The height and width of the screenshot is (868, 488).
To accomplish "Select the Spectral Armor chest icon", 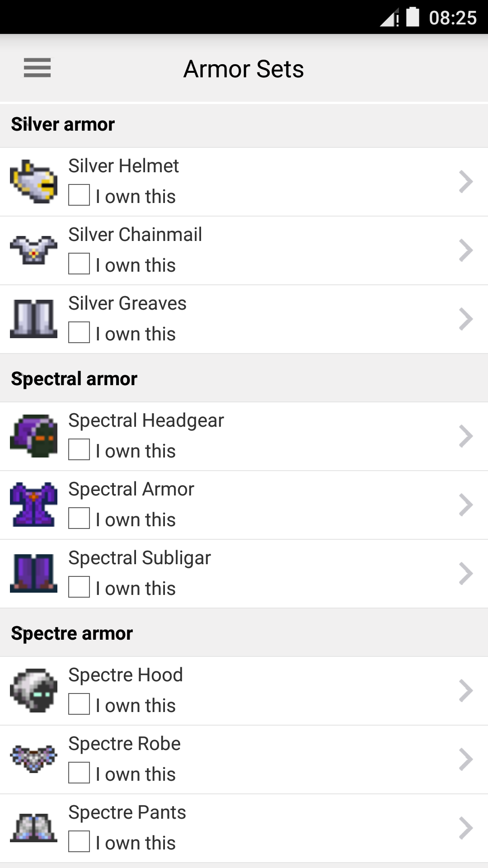I will tap(34, 504).
